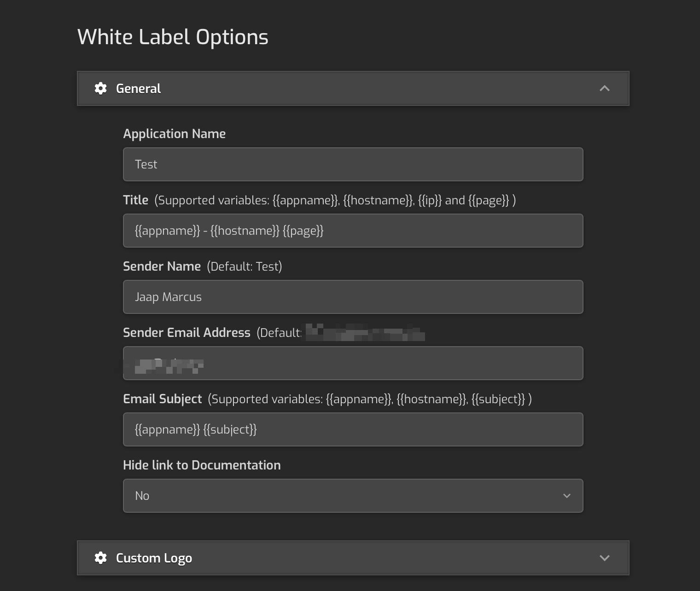Click the gear icon beside Custom Logo
The height and width of the screenshot is (591, 700).
tap(100, 558)
